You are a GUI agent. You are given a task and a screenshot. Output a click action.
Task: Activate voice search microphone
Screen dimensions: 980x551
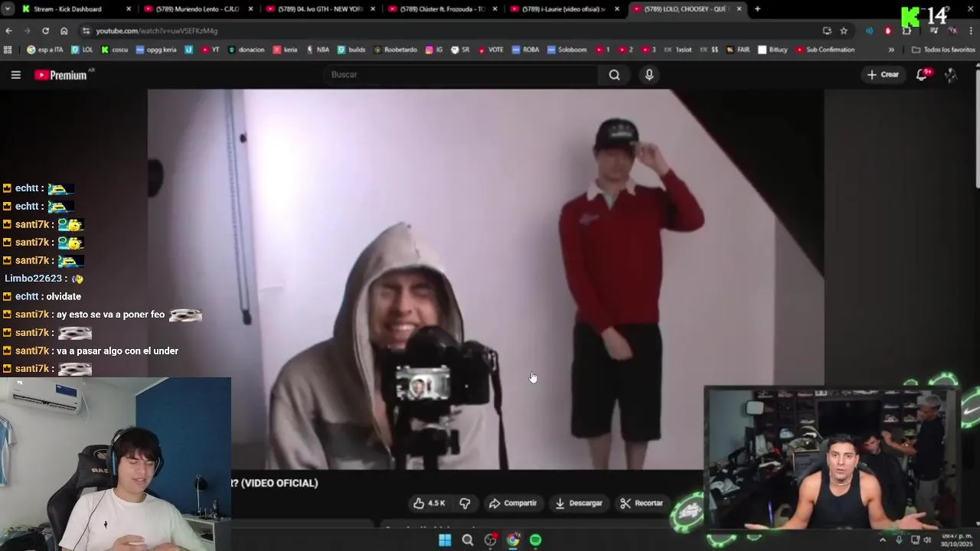(649, 74)
